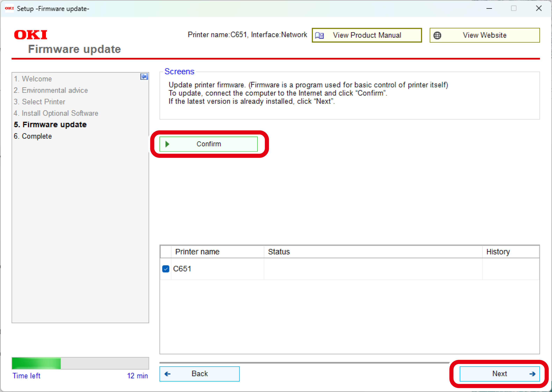Select step 1. Welcome
Image resolution: width=552 pixels, height=392 pixels.
[33, 79]
